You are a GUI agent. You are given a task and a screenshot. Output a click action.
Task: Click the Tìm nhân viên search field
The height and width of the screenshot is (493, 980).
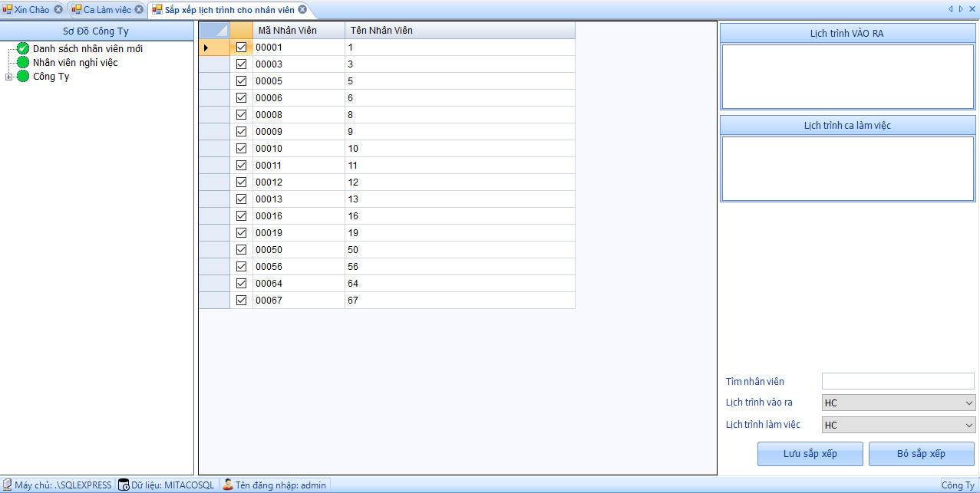pos(897,381)
